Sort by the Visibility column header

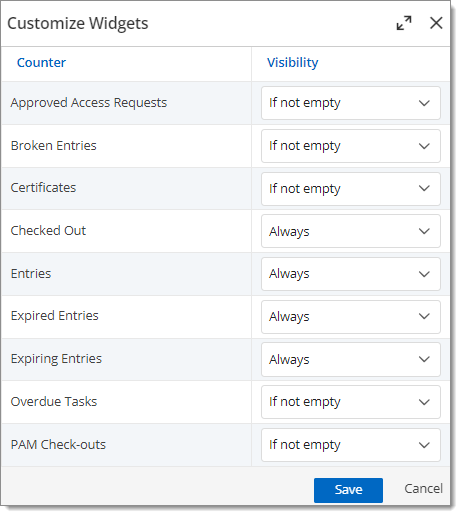pos(293,63)
